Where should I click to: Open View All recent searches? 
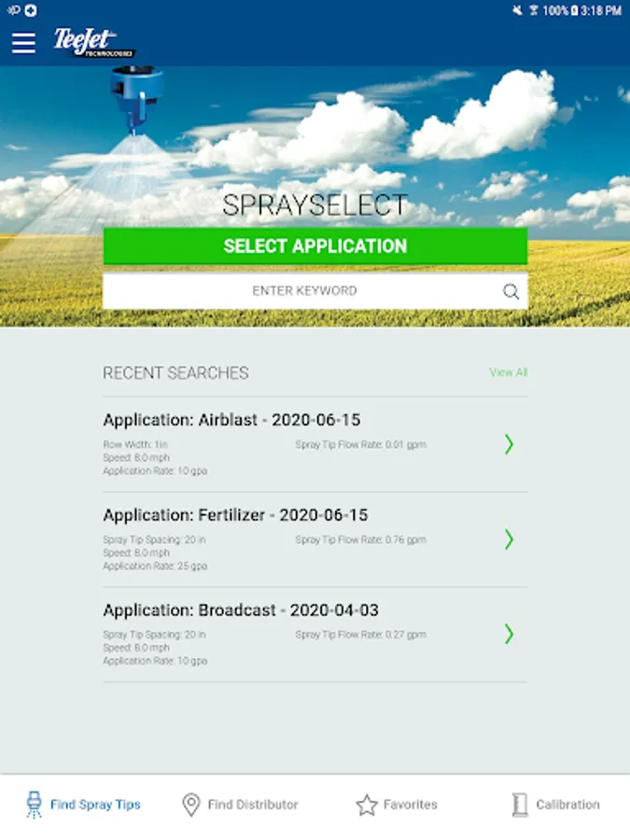pos(508,372)
